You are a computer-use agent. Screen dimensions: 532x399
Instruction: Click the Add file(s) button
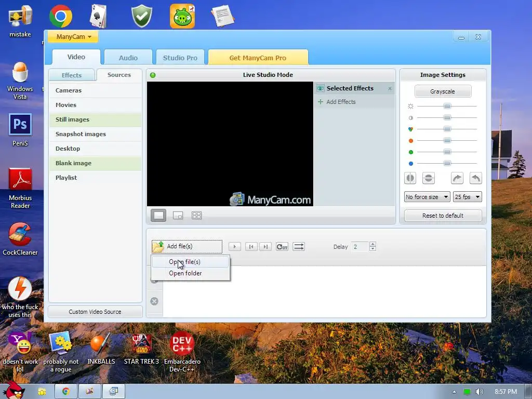[187, 247]
